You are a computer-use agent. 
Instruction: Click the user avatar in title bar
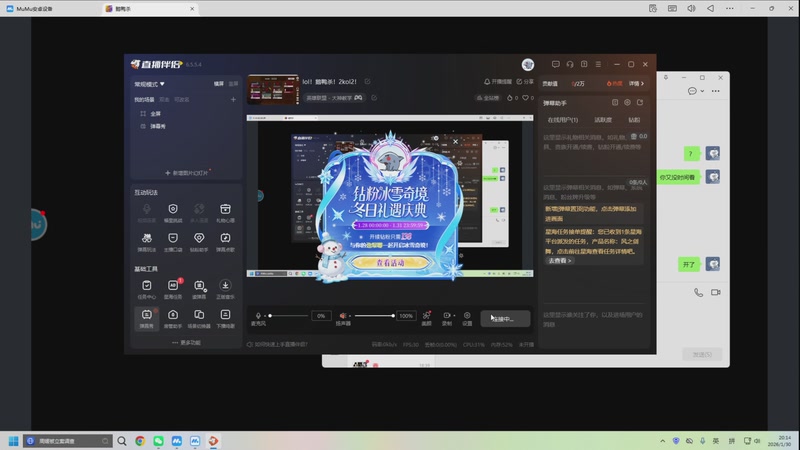(x=528, y=64)
